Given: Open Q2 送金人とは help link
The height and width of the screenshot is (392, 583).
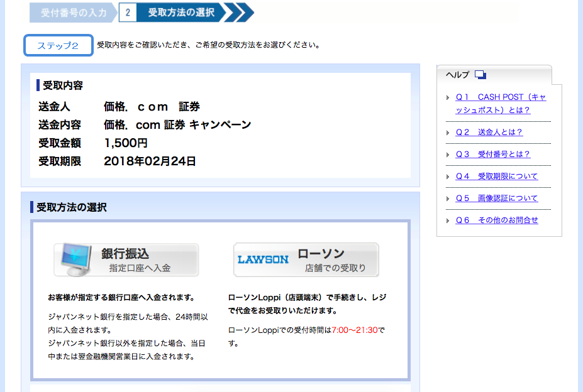Looking at the screenshot, I should pyautogui.click(x=489, y=133).
